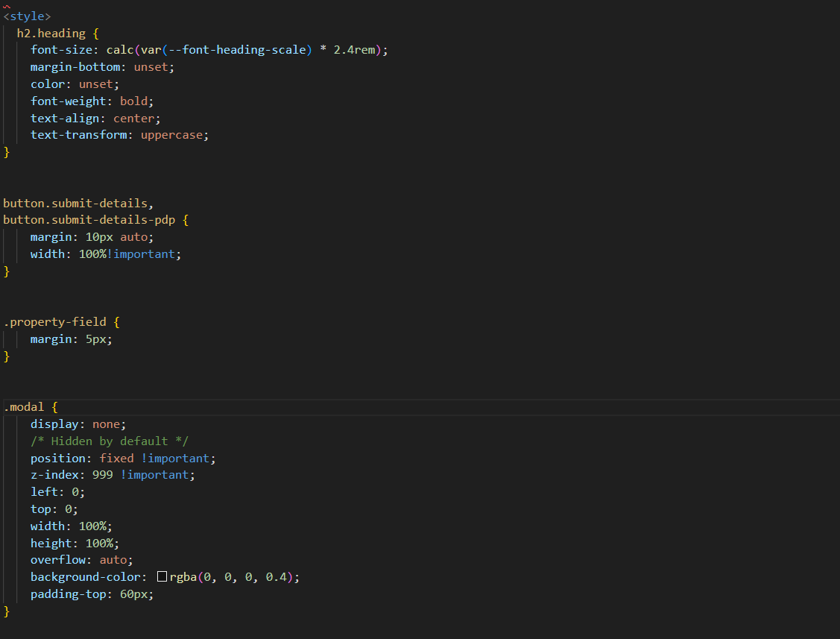Click the button.submit-details-pdp selector
This screenshot has width=840, height=639.
[x=89, y=220]
